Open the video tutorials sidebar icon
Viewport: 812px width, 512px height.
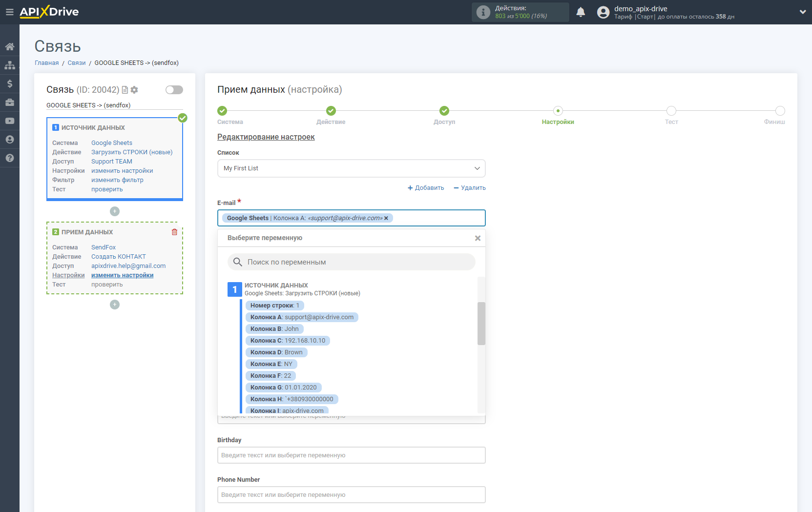[x=10, y=121]
